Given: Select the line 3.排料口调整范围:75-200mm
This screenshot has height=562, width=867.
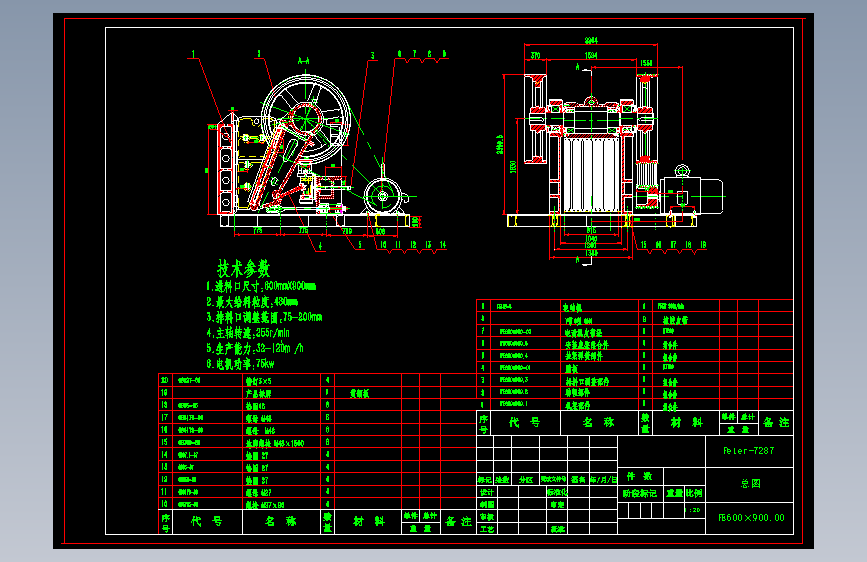Looking at the screenshot, I should (x=264, y=318).
